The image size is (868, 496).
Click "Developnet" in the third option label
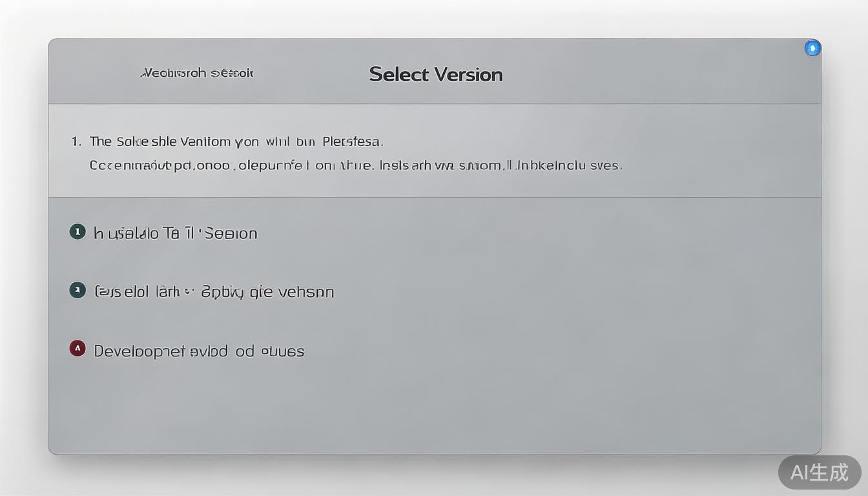(139, 351)
